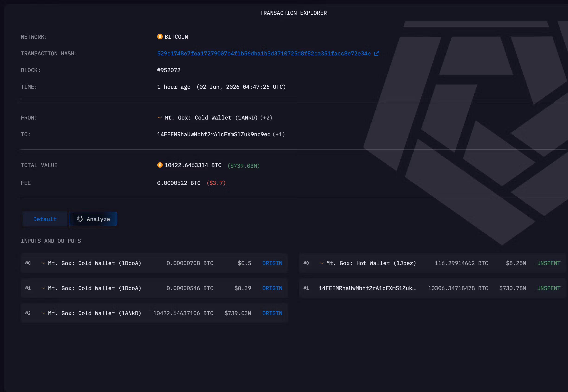
Task: Open input #2 Mt. Gox Cold Wallet (1ANkD)
Action: 95,313
